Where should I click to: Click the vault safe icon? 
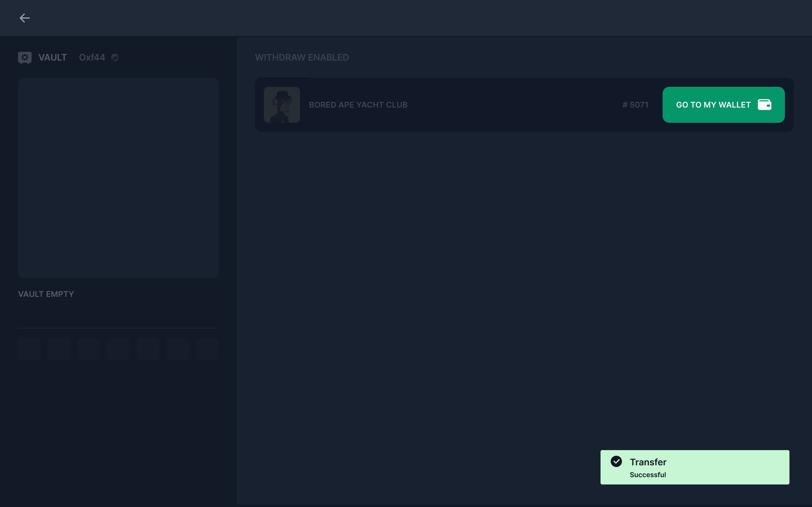coord(25,57)
